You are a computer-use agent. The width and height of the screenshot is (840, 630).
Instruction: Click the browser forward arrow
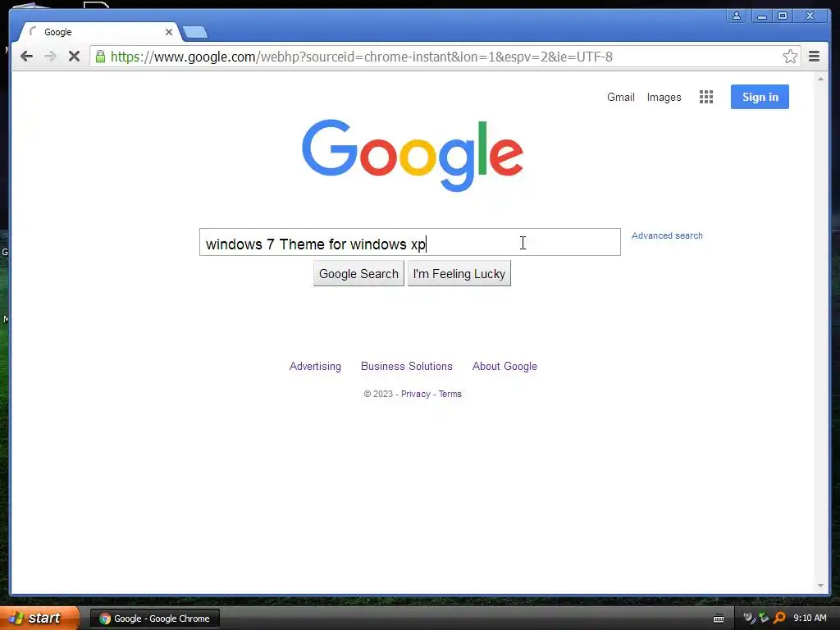coord(50,57)
